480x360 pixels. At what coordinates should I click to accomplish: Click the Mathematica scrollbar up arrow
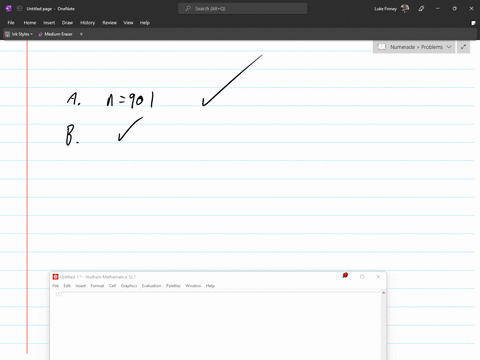pos(383,293)
